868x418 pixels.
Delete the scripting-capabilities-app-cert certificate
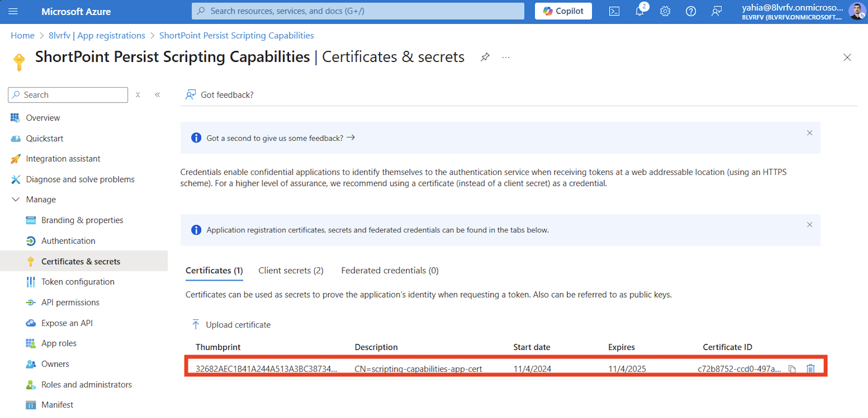click(810, 369)
